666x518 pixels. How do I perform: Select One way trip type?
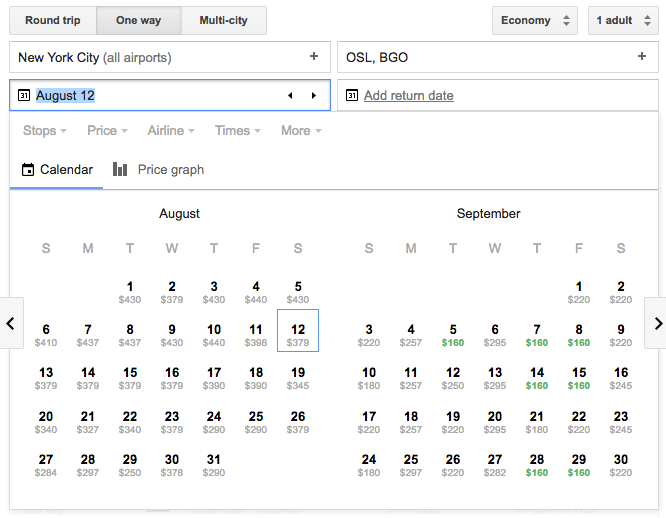139,20
